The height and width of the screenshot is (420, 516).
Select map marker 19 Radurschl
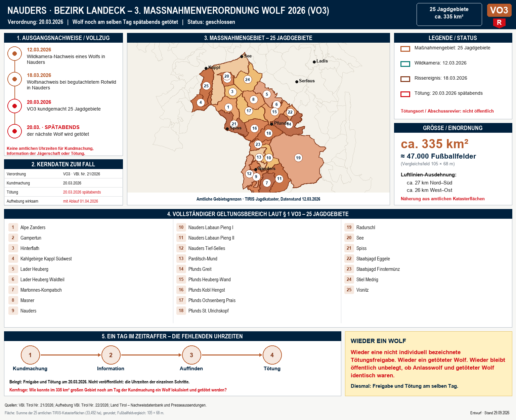(298, 158)
